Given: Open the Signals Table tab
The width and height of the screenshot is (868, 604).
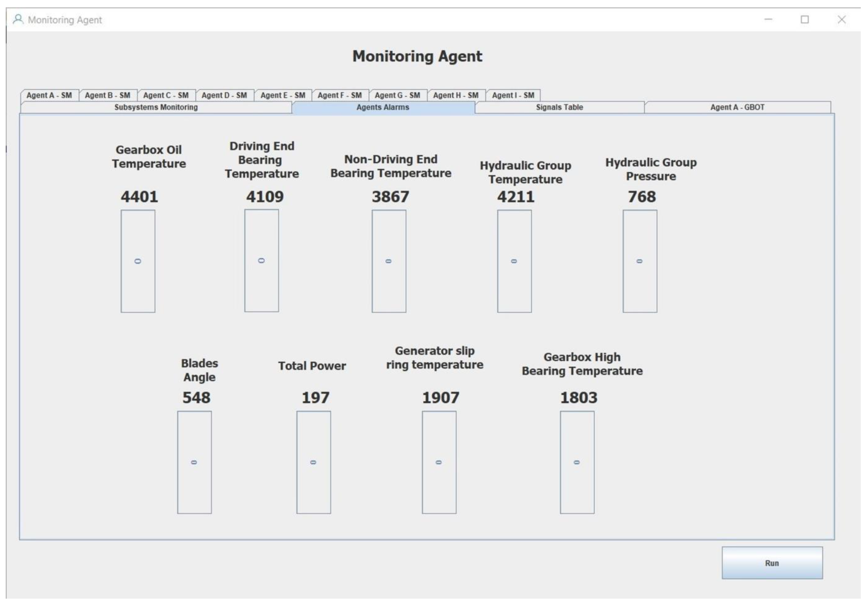Looking at the screenshot, I should point(559,107).
